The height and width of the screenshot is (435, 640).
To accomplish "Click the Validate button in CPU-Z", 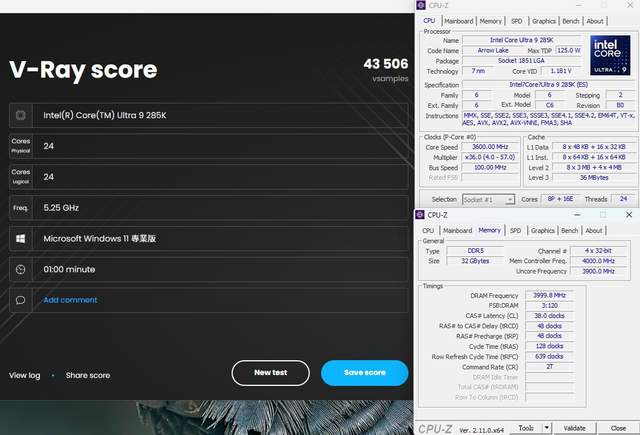I will (x=574, y=428).
